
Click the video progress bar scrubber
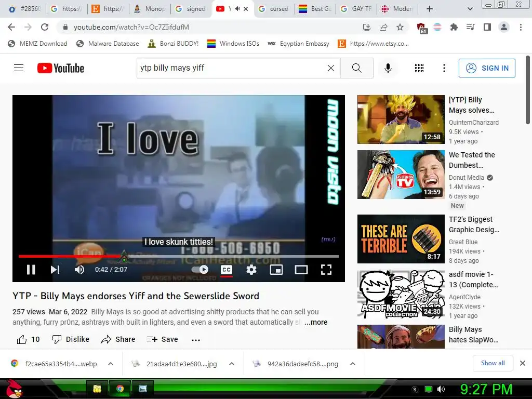(124, 257)
